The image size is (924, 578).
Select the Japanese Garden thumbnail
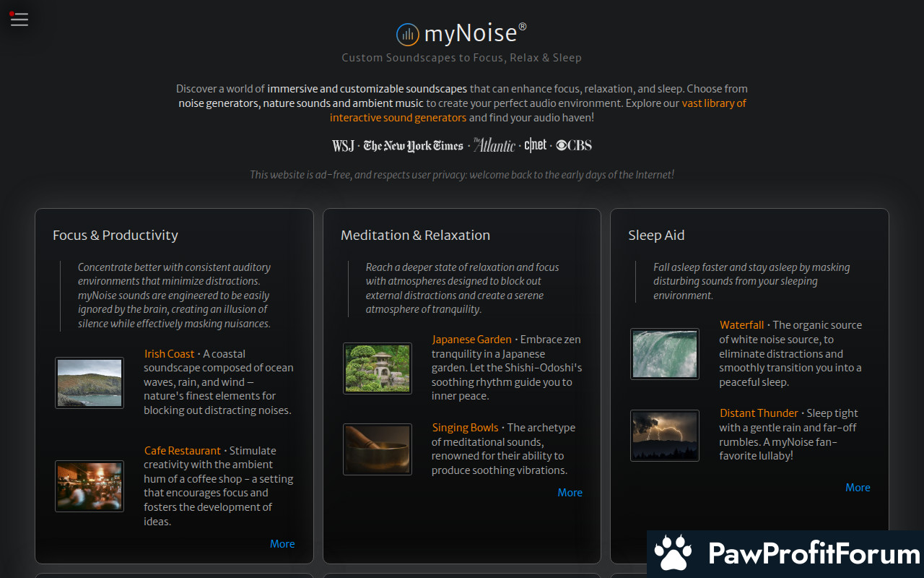pyautogui.click(x=378, y=368)
